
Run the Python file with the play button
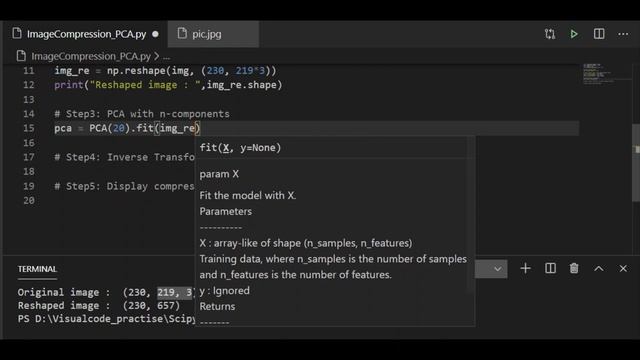(x=574, y=34)
